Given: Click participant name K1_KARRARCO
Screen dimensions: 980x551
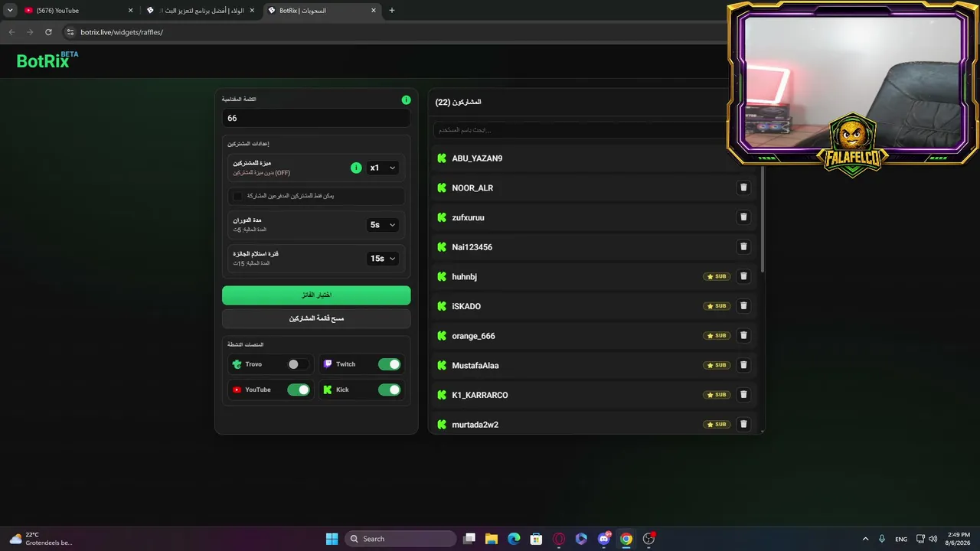Looking at the screenshot, I should pos(480,395).
